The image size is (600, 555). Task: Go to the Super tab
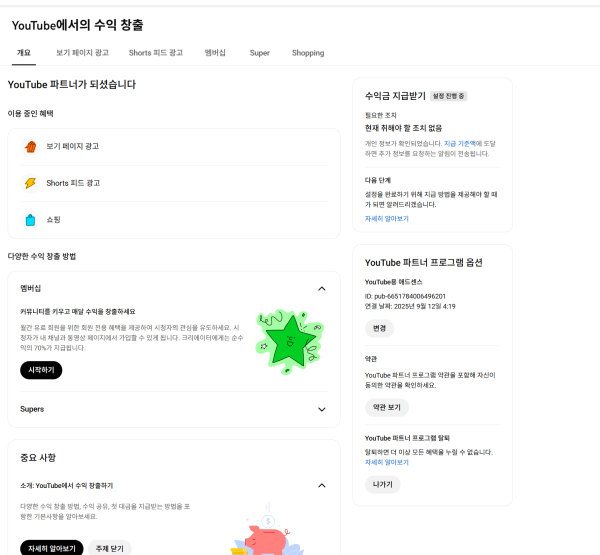[x=259, y=53]
